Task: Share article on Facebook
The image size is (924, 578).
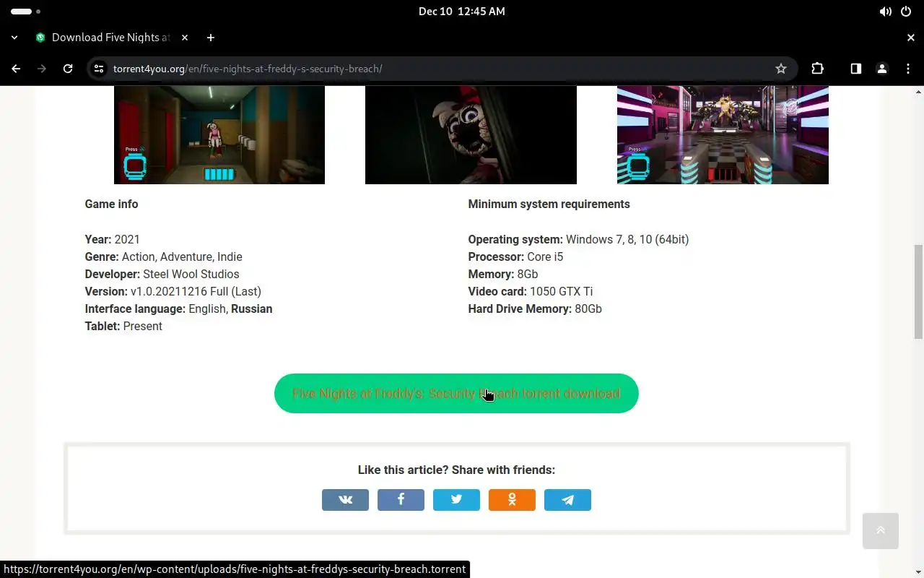Action: point(401,500)
